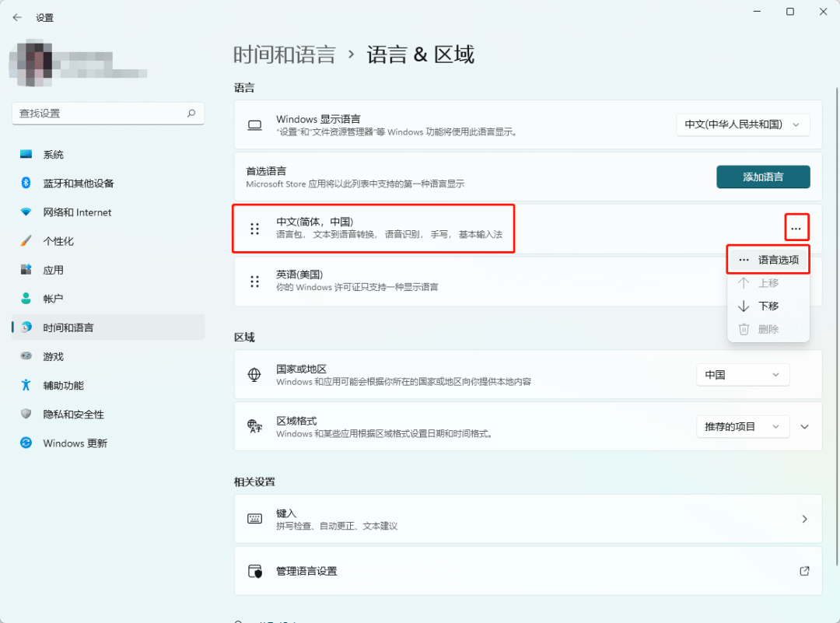Open the ellipsis menu for 中文(简体，中国)
The image size is (840, 623).
[796, 228]
